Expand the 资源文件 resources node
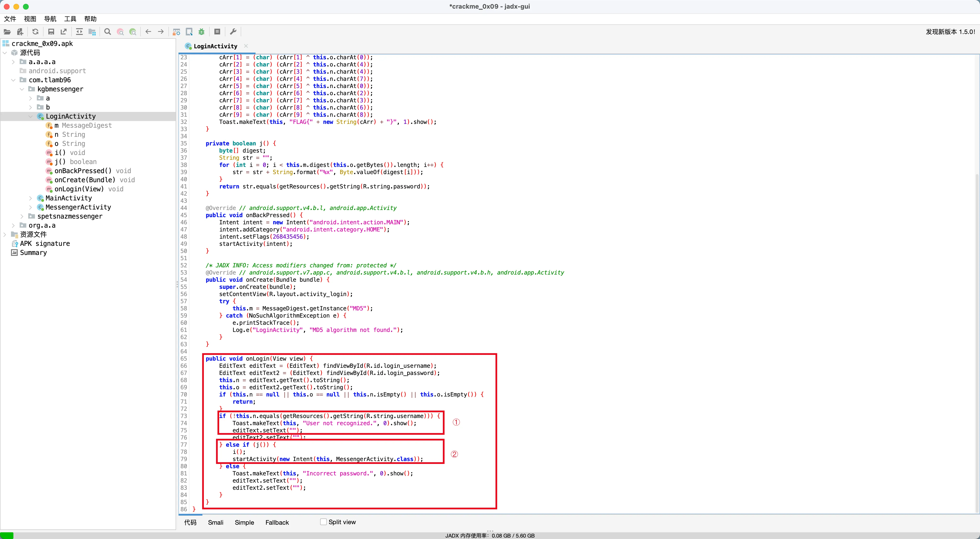This screenshot has height=539, width=980. point(5,235)
